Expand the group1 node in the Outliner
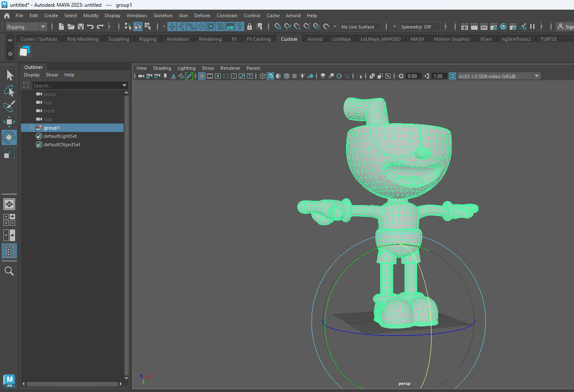The width and height of the screenshot is (574, 392). [x=32, y=128]
